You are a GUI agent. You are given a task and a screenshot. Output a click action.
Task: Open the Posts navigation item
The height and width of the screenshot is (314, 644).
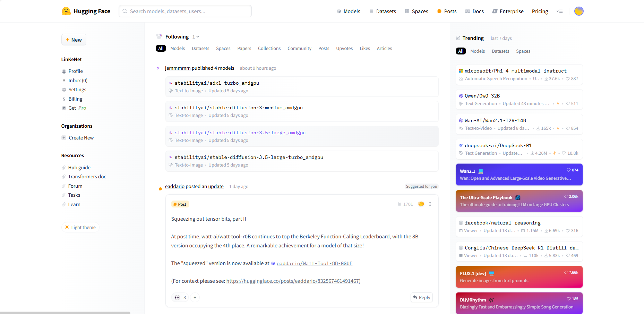447,11
